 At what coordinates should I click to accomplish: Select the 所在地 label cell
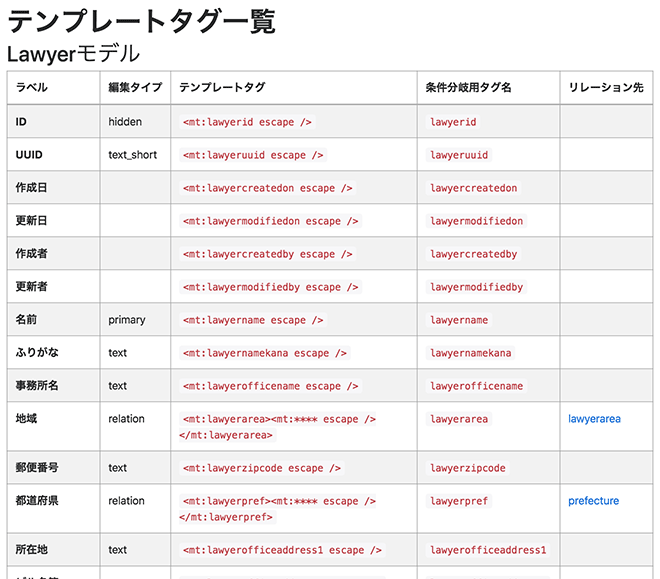click(53, 550)
